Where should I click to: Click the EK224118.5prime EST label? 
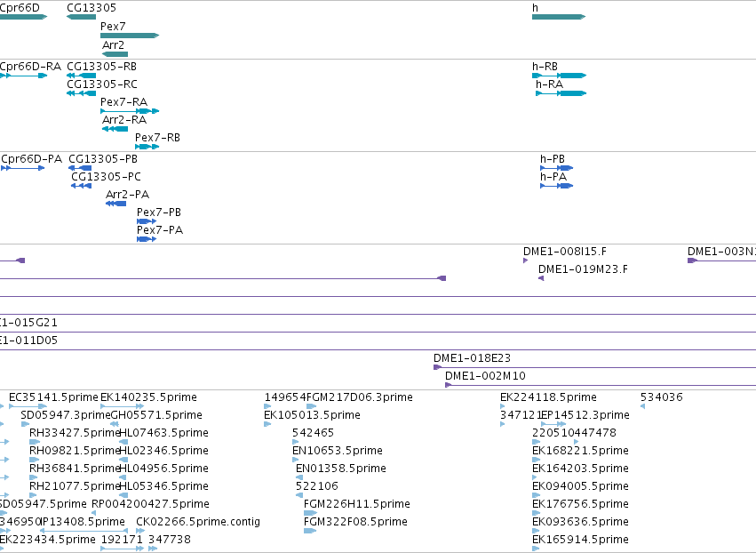[x=549, y=397]
